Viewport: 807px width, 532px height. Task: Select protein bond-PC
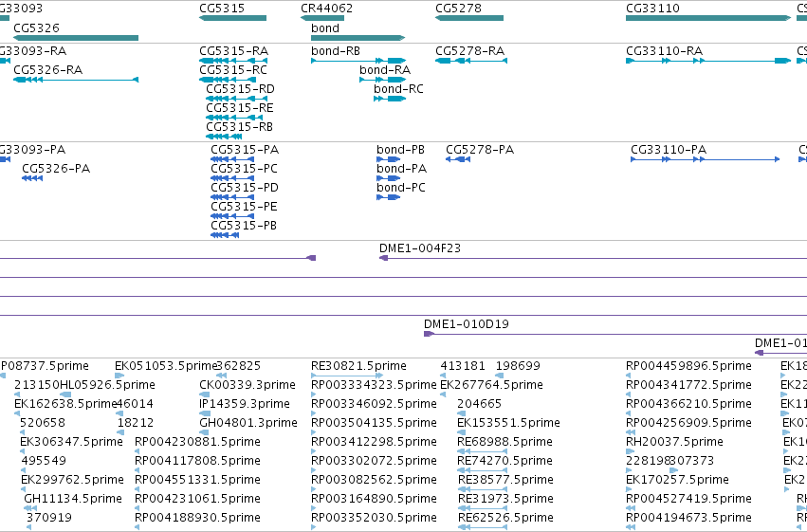pos(389,197)
